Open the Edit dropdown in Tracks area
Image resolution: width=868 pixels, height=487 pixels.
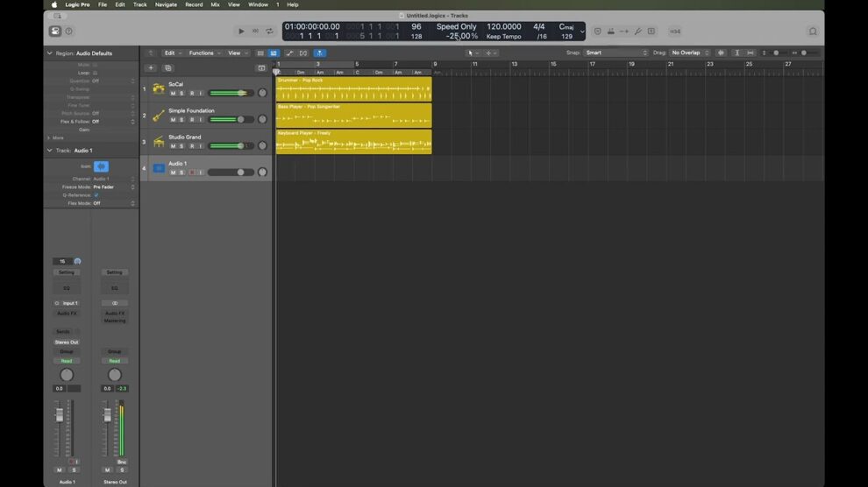click(173, 53)
